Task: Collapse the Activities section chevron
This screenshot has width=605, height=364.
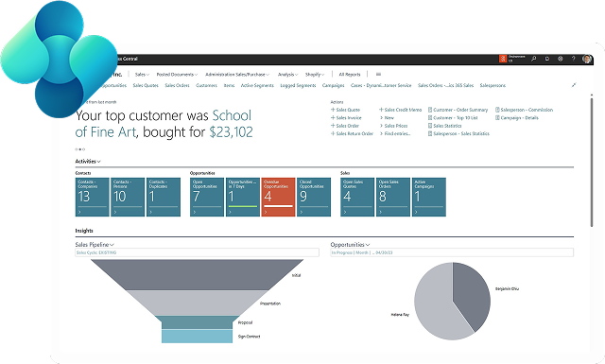Action: (x=99, y=162)
